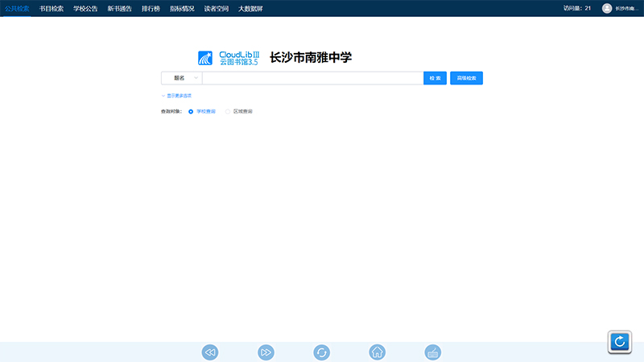Screen dimensions: 644x362
Task: Select the 学校查询 radio option
Action: (x=191, y=111)
